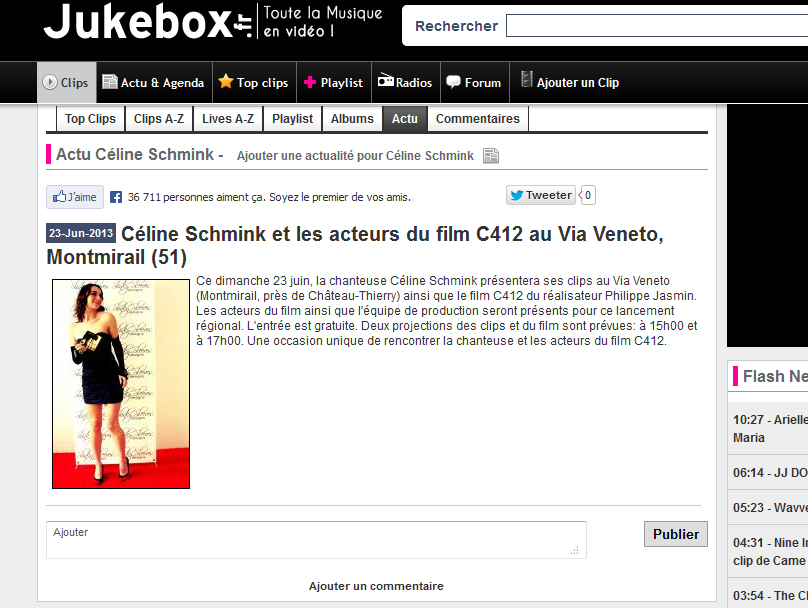
Task: Click the Publier button
Action: [676, 534]
